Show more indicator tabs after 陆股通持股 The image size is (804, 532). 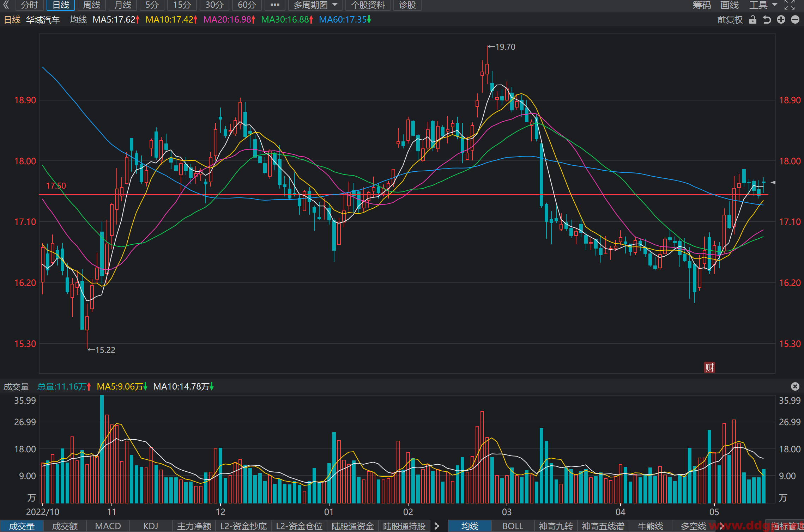(x=437, y=526)
